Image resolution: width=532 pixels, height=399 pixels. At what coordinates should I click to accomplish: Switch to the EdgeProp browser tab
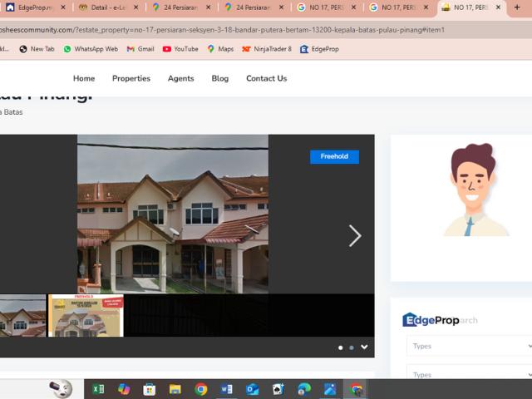click(33, 7)
